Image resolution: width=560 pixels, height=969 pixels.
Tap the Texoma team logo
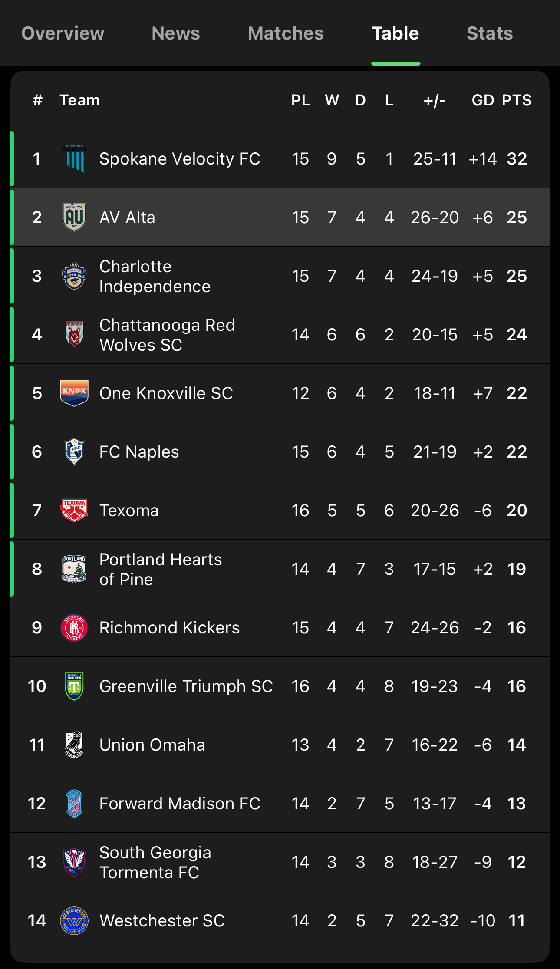[x=74, y=510]
